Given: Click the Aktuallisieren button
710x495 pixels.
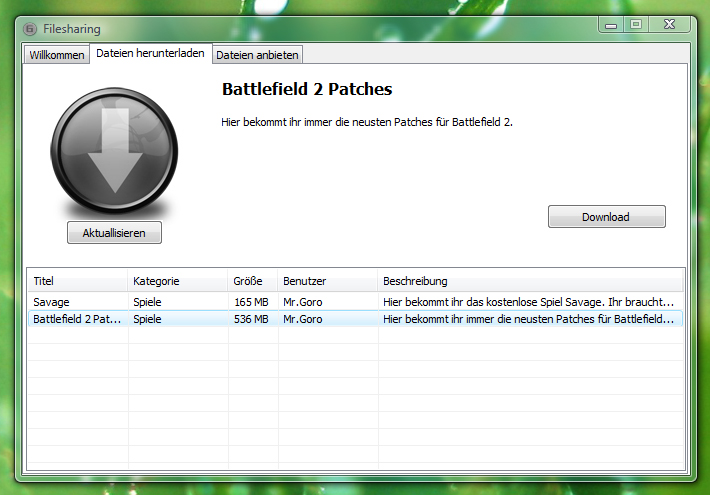Looking at the screenshot, I should tap(114, 233).
